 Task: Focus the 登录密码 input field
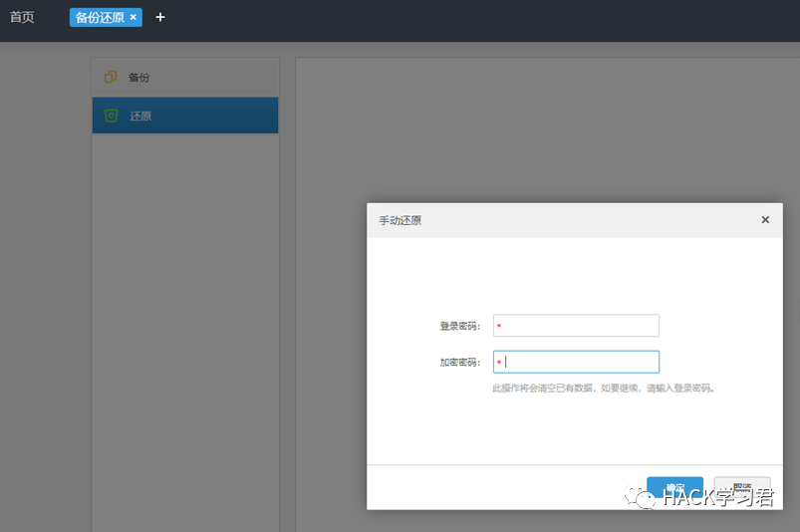[x=576, y=326]
